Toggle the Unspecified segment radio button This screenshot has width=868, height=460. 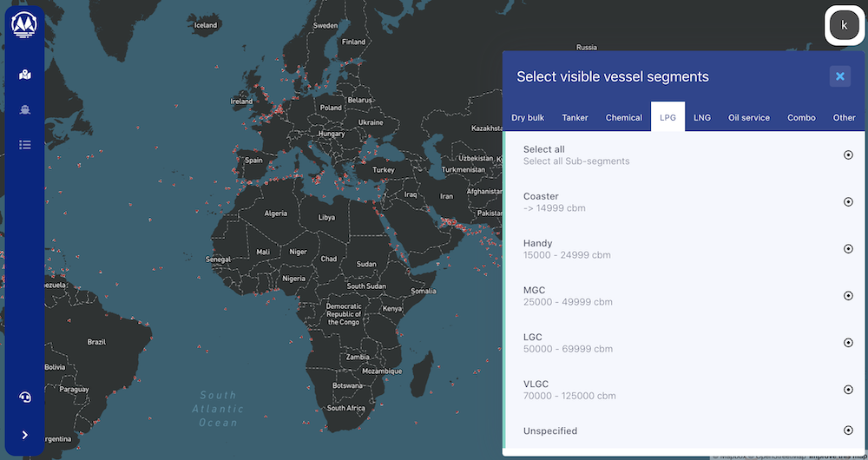(x=848, y=430)
